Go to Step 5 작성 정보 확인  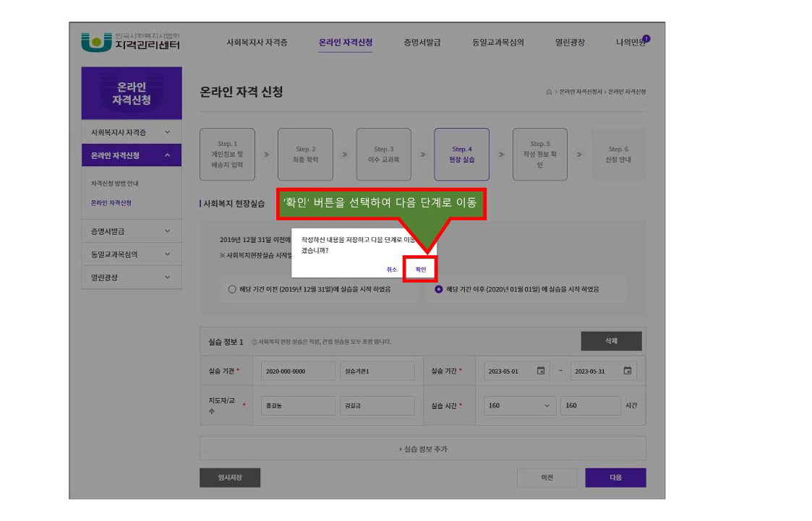[x=539, y=154]
